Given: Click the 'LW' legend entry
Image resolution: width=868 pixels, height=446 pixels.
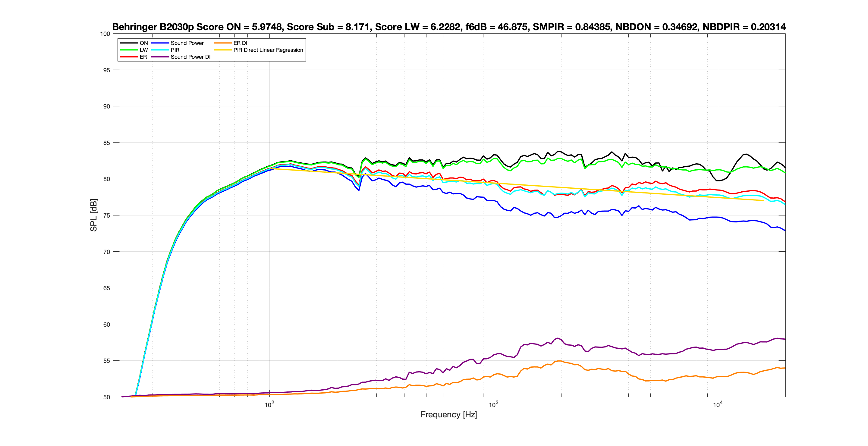Looking at the screenshot, I should point(144,50).
